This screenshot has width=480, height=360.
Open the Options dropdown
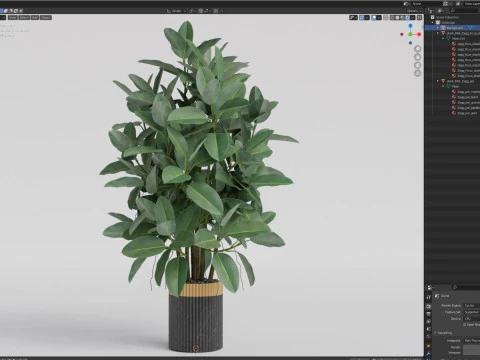click(414, 11)
